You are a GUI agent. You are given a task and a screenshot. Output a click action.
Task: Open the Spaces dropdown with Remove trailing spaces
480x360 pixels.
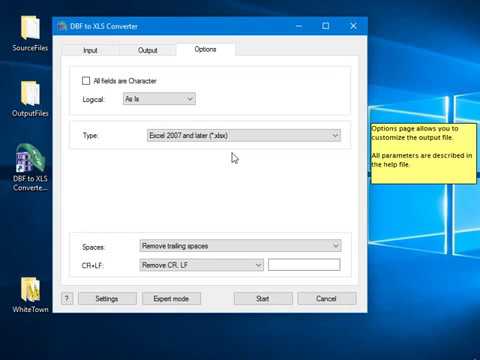tap(240, 246)
